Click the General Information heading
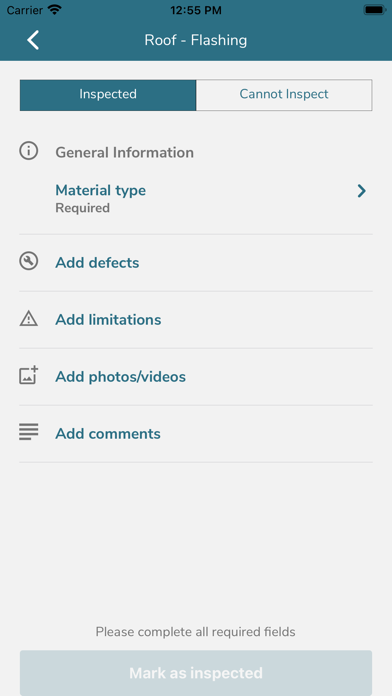The width and height of the screenshot is (392, 696). tap(124, 153)
